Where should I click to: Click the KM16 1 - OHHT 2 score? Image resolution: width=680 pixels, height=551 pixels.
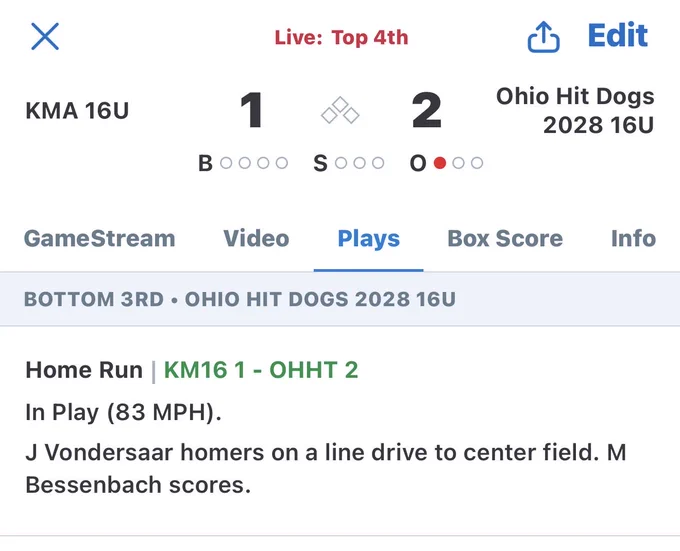(261, 370)
